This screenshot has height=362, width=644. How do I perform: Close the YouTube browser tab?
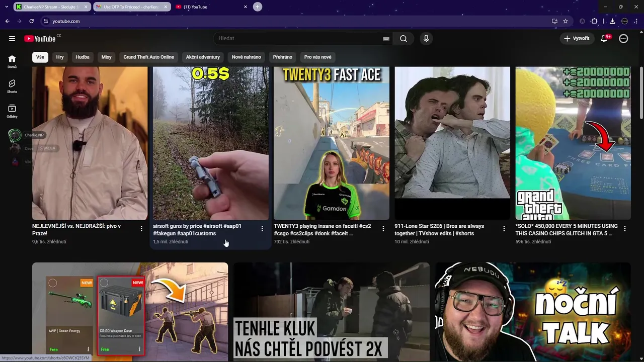tap(246, 7)
